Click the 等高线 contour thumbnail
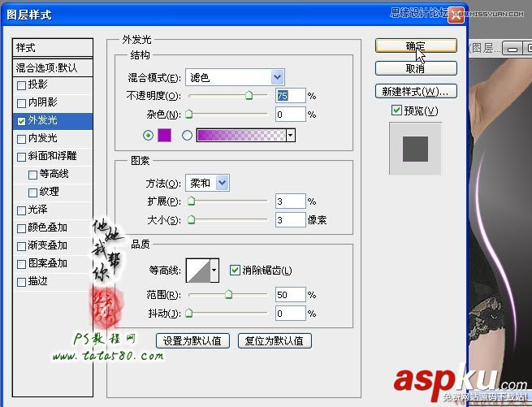 tap(198, 271)
